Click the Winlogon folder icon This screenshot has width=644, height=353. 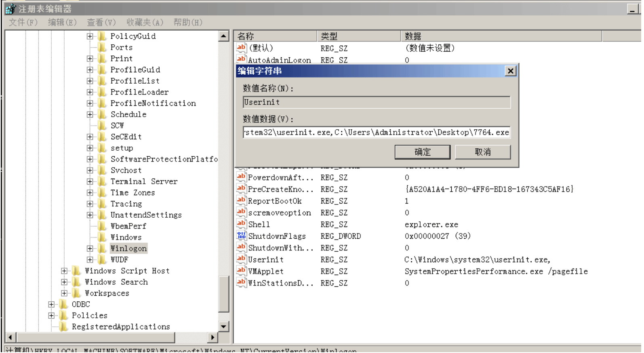103,248
